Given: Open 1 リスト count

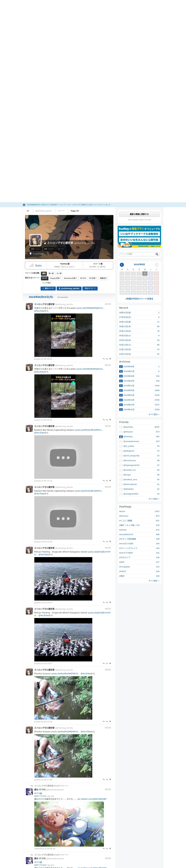Looking at the screenshot, I should [x=61, y=249].
